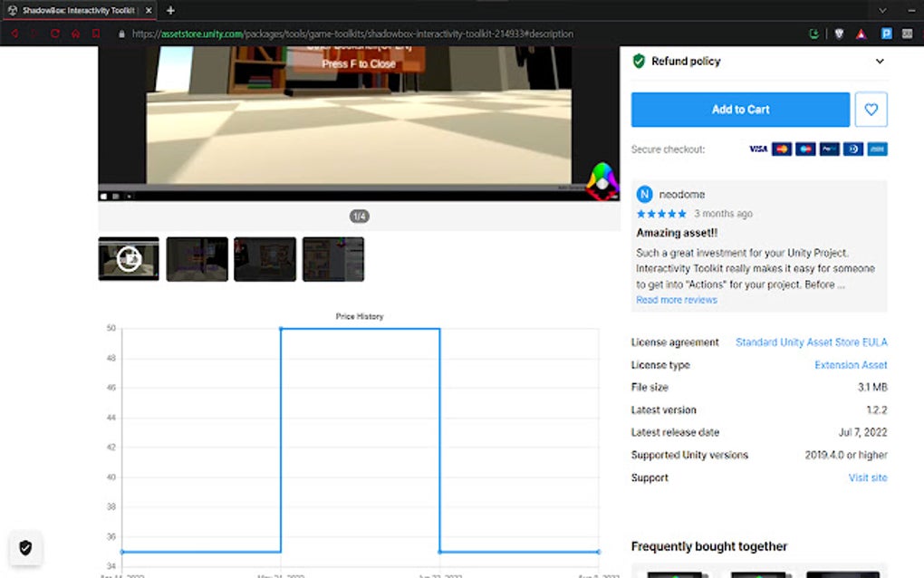Image resolution: width=924 pixels, height=578 pixels.
Task: Click the 'Amazing asset!!' review title
Action: pyautogui.click(x=677, y=233)
